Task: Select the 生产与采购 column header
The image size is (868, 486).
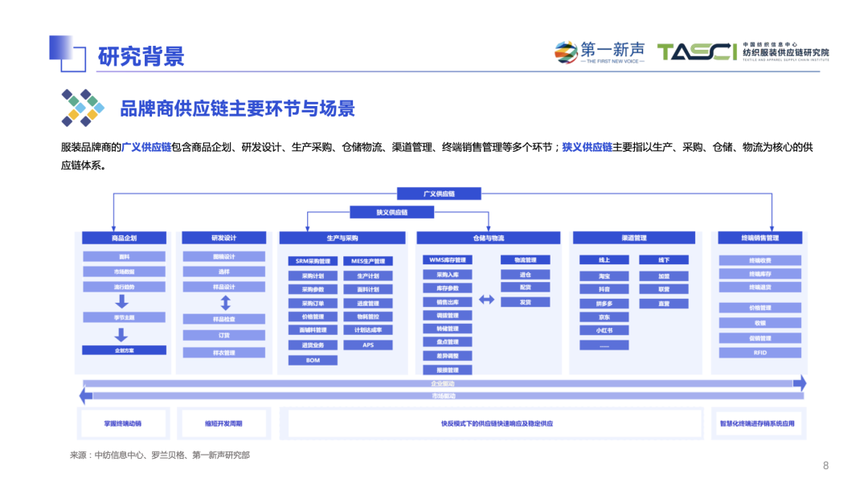Action: pos(342,238)
